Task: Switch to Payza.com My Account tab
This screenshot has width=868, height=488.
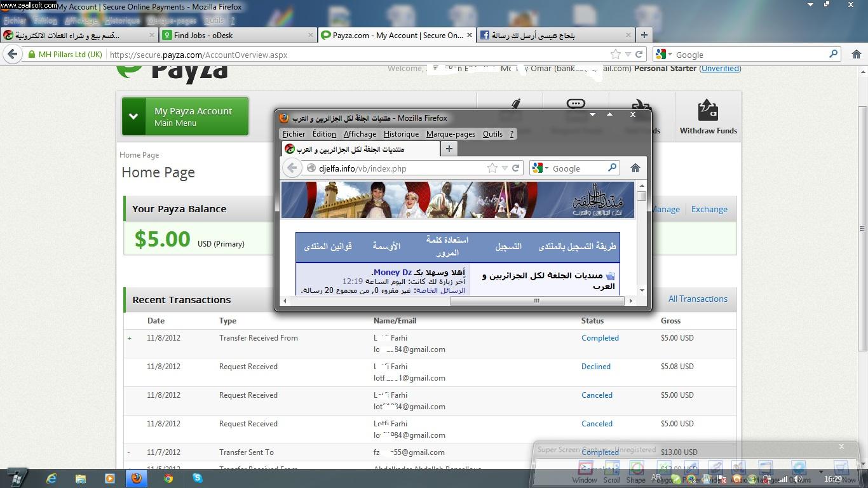Action: [x=397, y=35]
